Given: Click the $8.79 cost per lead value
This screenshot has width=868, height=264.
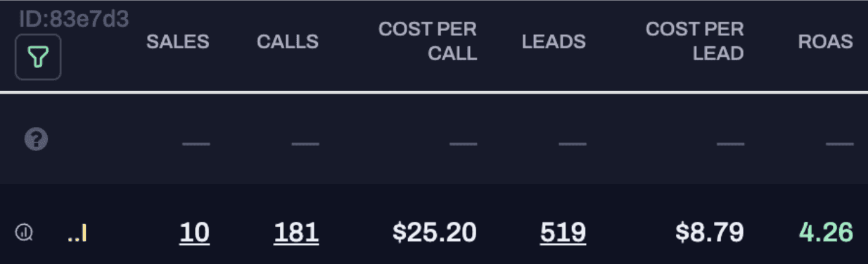Looking at the screenshot, I should (709, 232).
